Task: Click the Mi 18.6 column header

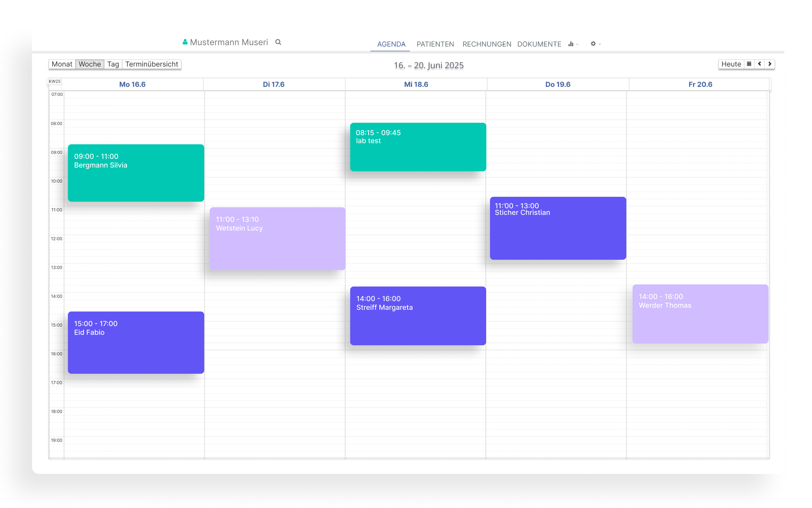Action: (x=416, y=84)
